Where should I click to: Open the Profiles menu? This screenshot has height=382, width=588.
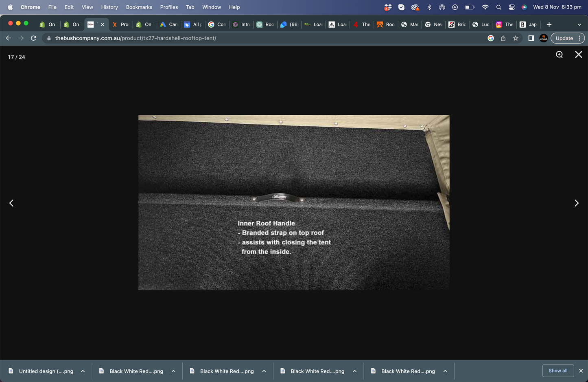point(169,7)
